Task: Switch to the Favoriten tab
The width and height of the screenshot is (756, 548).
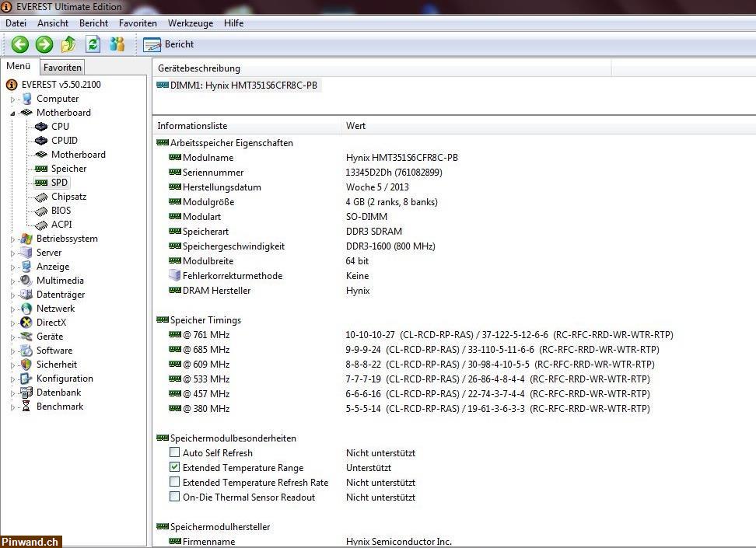Action: click(62, 67)
